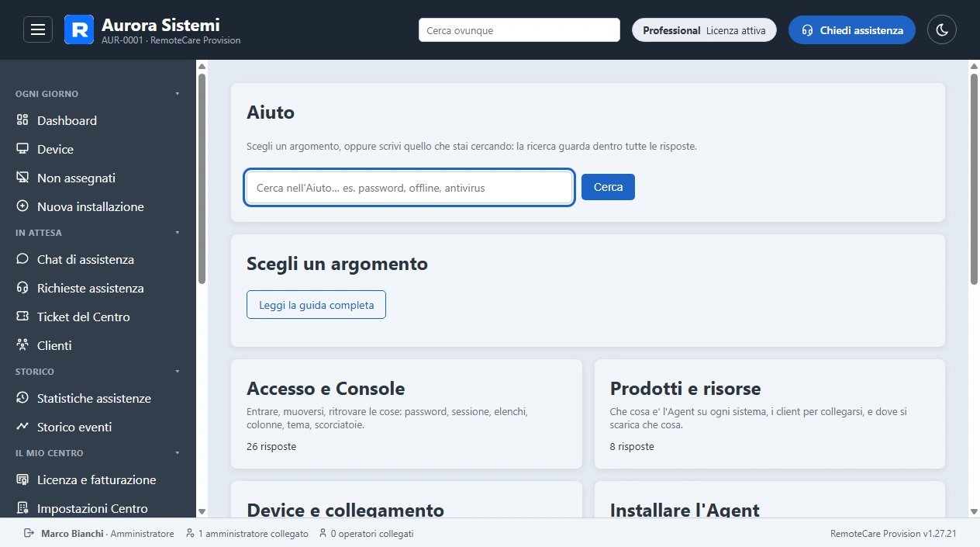Click Leggi la guida completa
This screenshot has width=980, height=547.
[316, 305]
